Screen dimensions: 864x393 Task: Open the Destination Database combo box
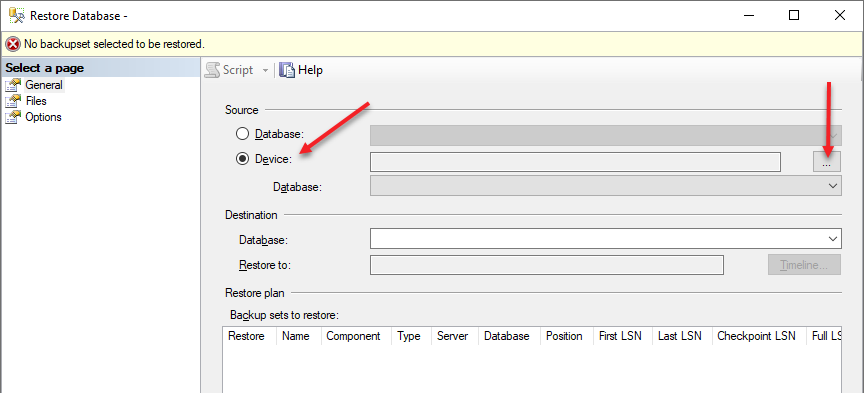tap(606, 239)
